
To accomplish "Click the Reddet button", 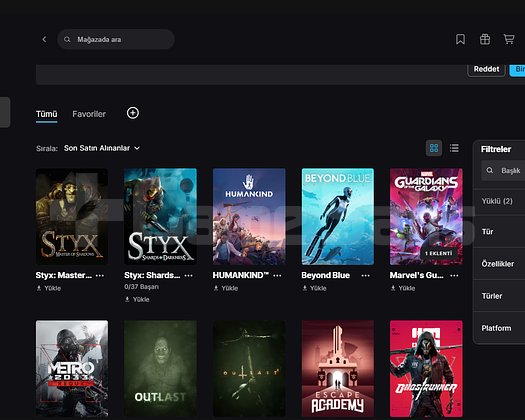I will click(x=486, y=69).
